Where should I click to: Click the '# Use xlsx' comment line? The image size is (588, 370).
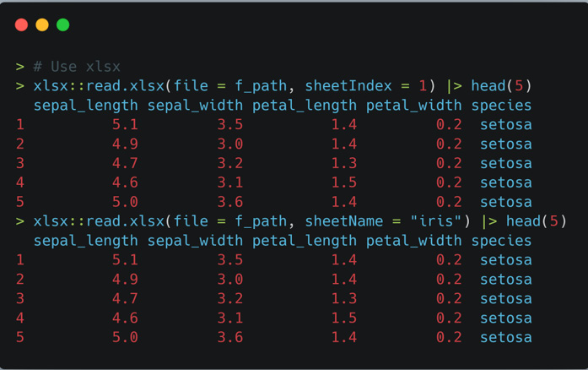[77, 67]
